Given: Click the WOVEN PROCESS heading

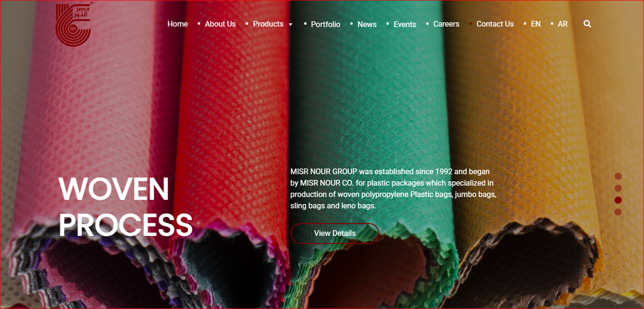Looking at the screenshot, I should 125,206.
